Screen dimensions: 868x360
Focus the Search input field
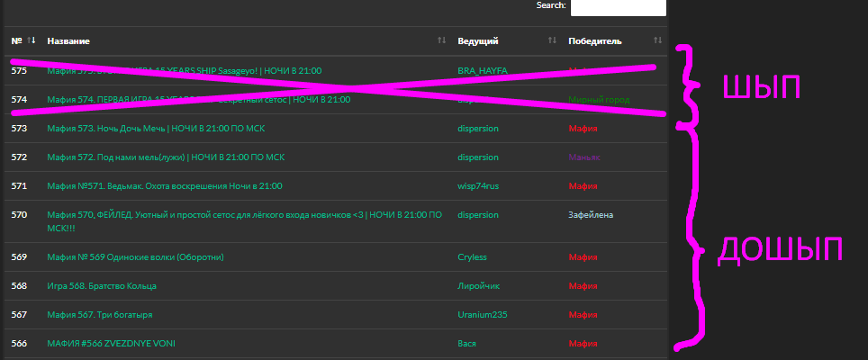[618, 7]
